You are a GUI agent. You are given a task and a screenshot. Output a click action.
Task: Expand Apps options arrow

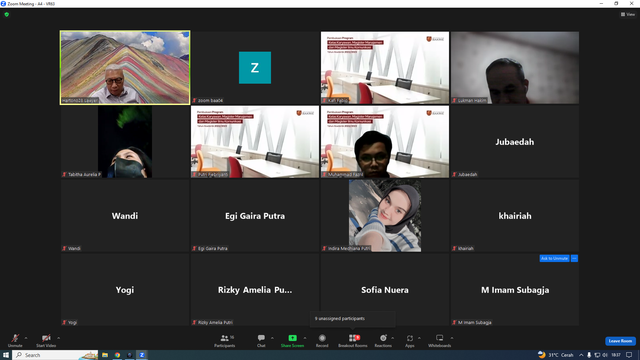419,338
